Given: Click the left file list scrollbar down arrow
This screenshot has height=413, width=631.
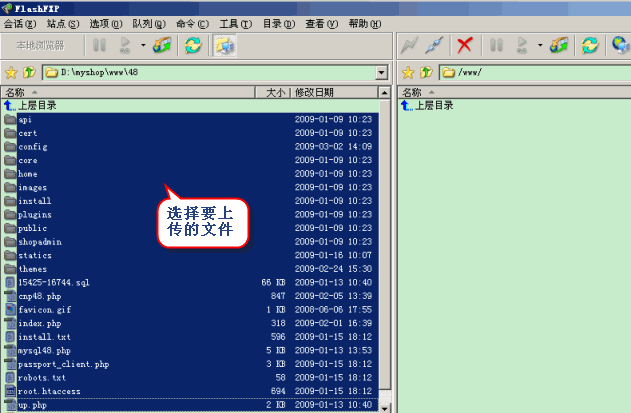Looking at the screenshot, I should [385, 407].
